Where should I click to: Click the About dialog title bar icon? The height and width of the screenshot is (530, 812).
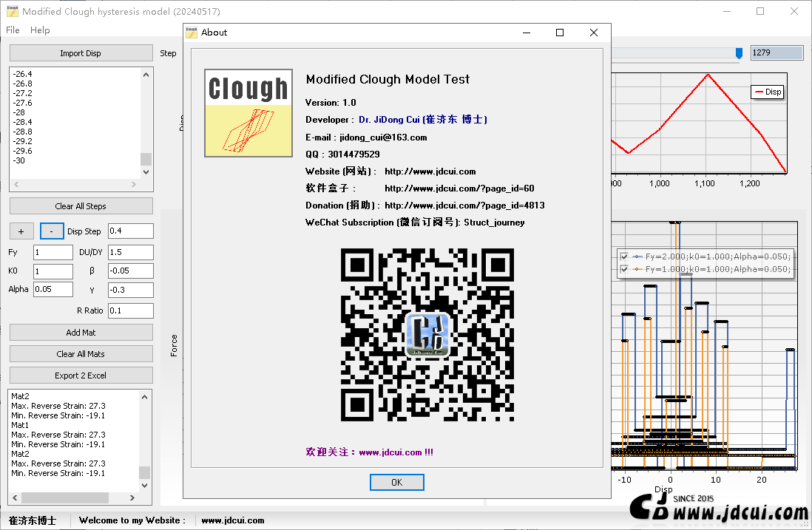(192, 33)
